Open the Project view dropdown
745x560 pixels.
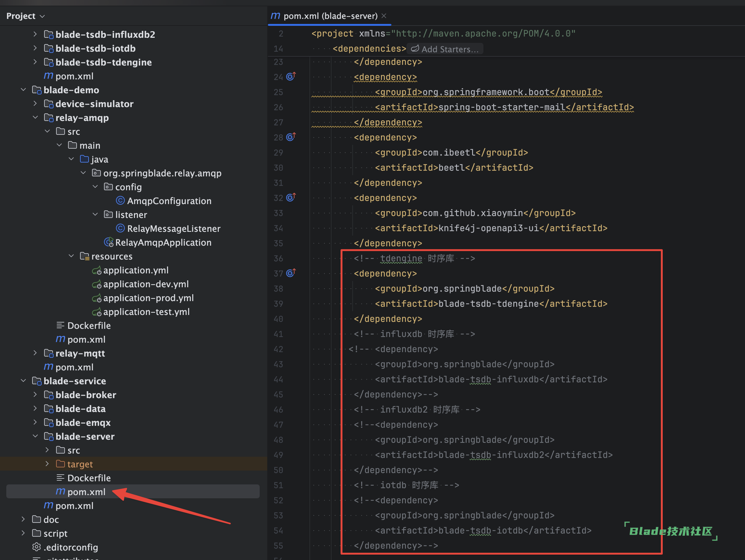[26, 16]
